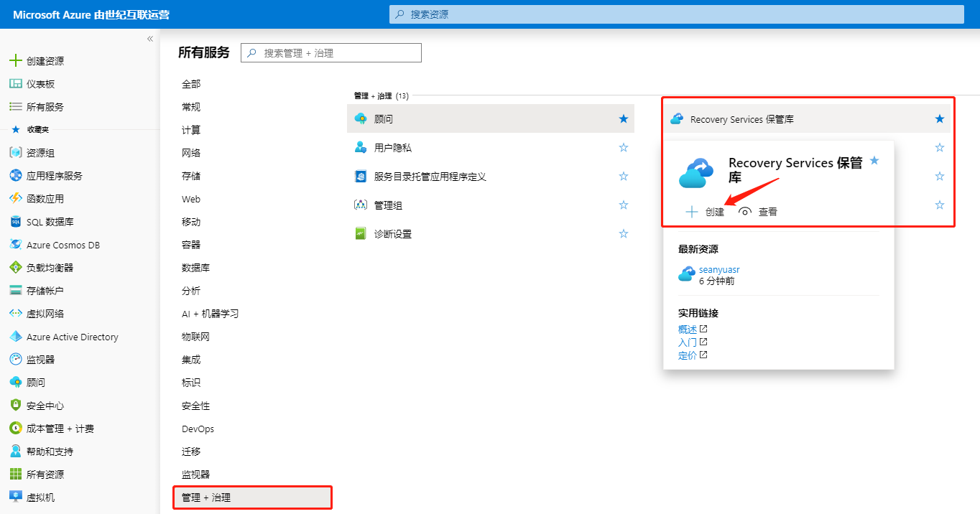Screen dimensions: 980x514
Task: Open the 仪表板 dashboard icon
Action: (x=16, y=84)
